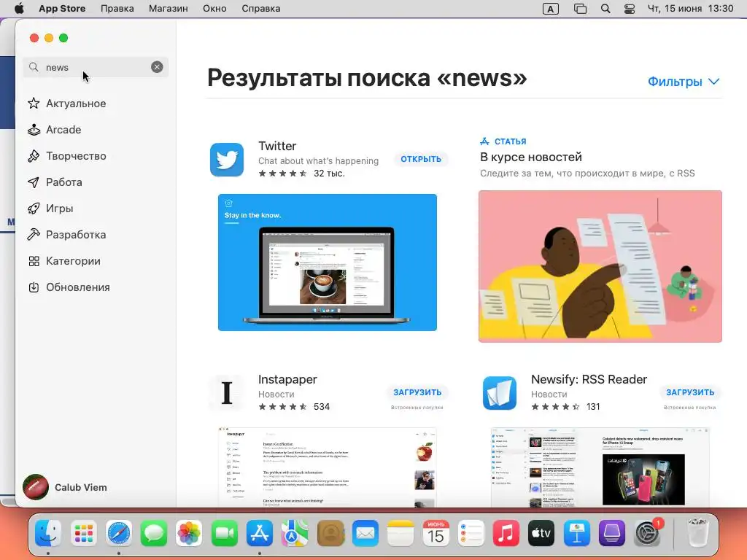Image resolution: width=747 pixels, height=560 pixels.
Task: Open Finder from the dock
Action: coord(48,533)
